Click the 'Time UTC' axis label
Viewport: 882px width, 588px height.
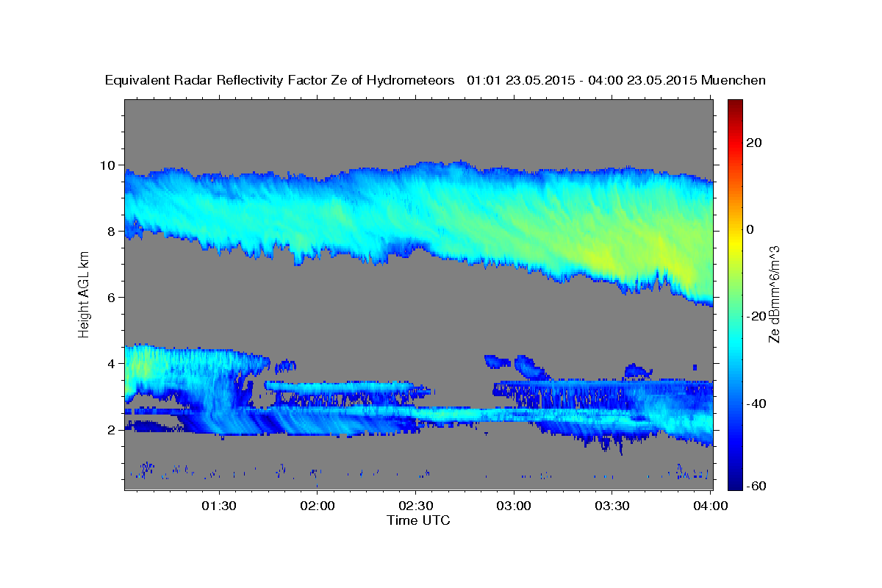(x=418, y=520)
